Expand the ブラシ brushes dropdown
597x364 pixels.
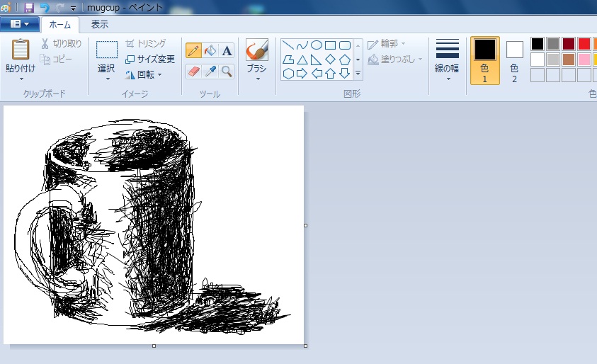256,79
